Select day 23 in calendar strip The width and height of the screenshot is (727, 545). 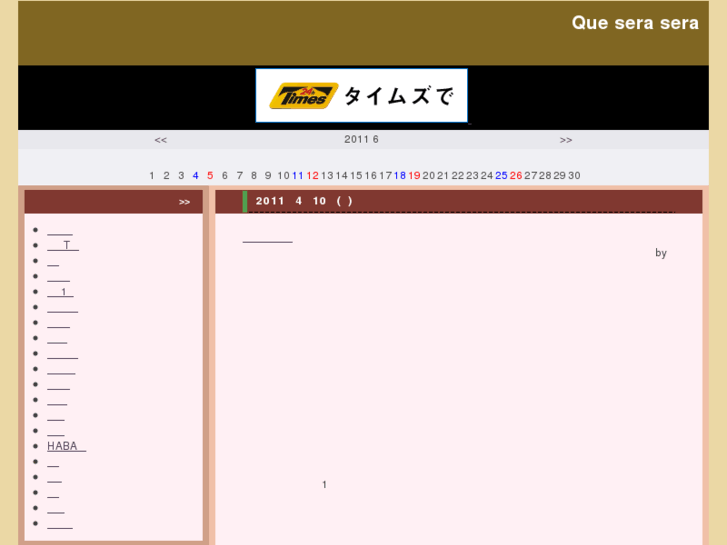click(472, 176)
